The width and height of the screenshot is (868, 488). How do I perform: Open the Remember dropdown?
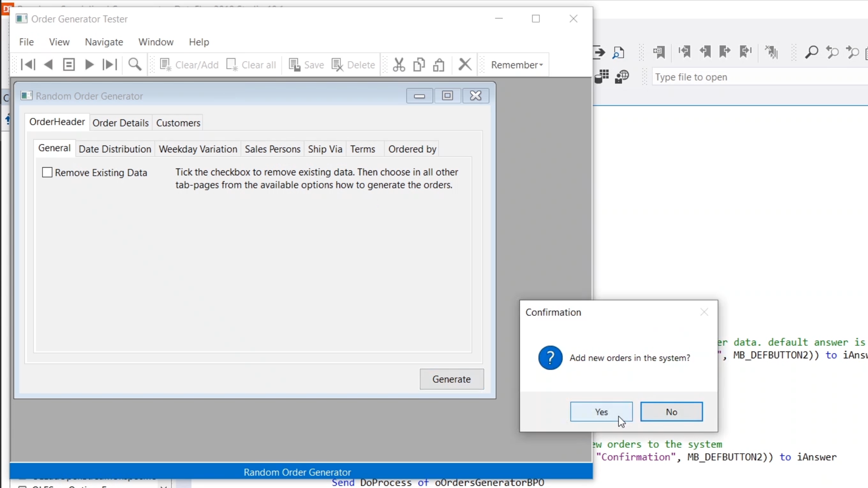[x=517, y=65]
